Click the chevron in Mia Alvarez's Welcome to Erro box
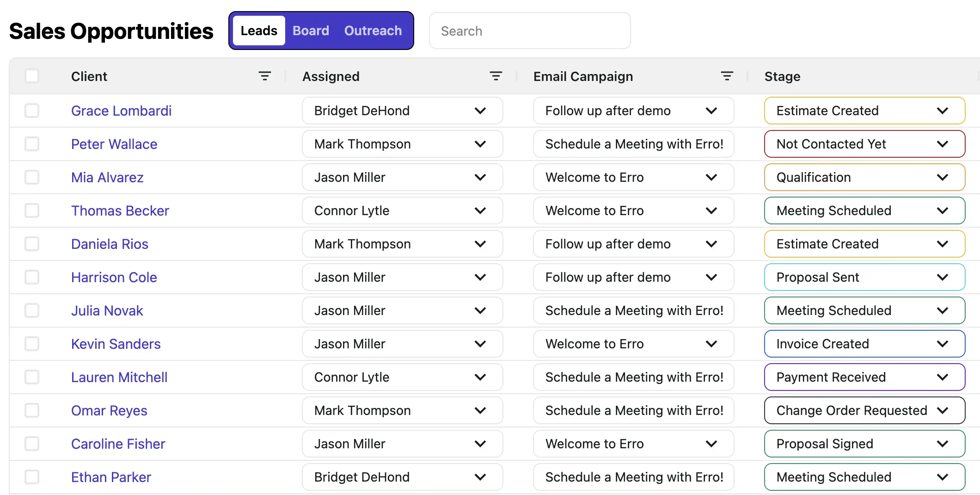Screen dimensions: 980x495 pyautogui.click(x=711, y=178)
